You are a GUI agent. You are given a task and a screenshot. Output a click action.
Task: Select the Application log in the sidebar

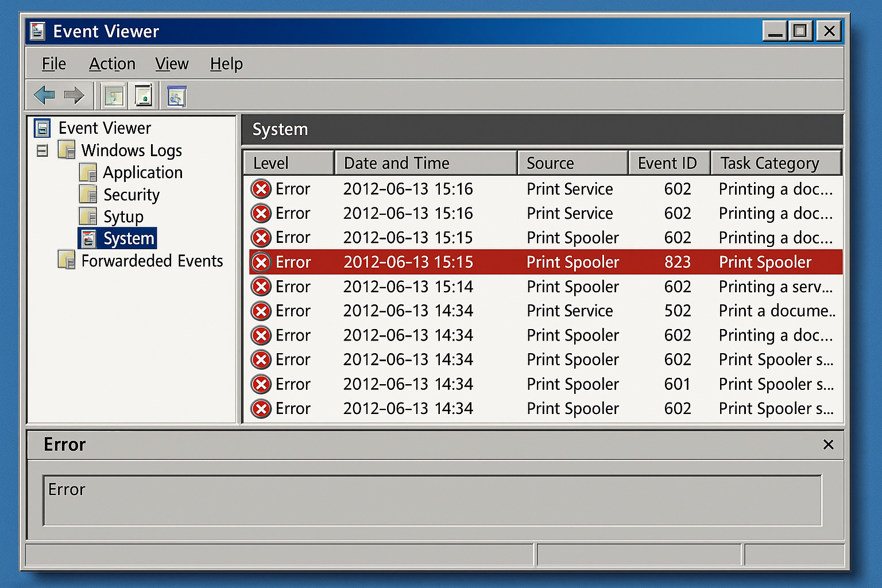(142, 172)
